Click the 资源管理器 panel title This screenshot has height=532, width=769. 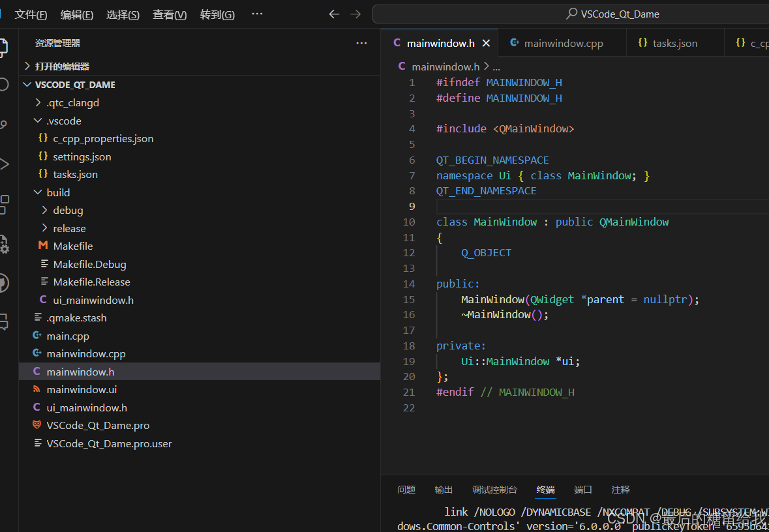tap(57, 43)
